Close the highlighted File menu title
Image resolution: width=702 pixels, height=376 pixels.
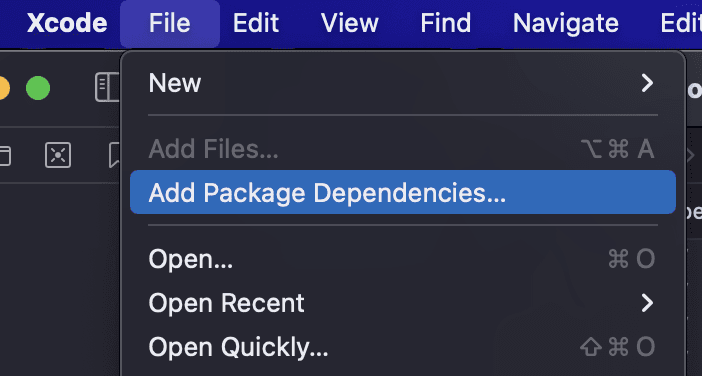pyautogui.click(x=170, y=23)
